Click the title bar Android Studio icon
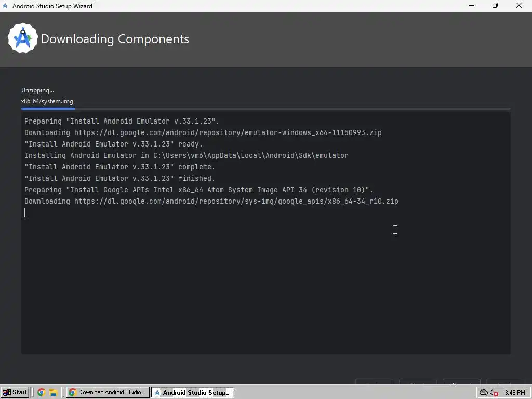Viewport: 532px width, 399px height. click(5, 6)
